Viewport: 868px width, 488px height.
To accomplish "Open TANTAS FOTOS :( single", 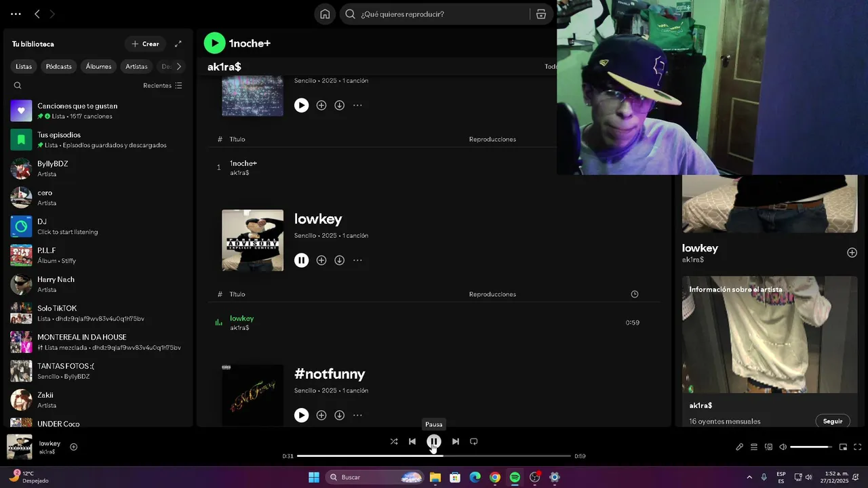I will point(98,371).
